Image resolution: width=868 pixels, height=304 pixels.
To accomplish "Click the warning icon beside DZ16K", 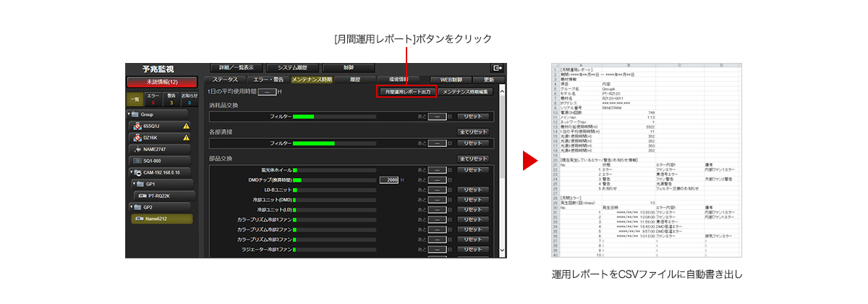I will 186,138.
